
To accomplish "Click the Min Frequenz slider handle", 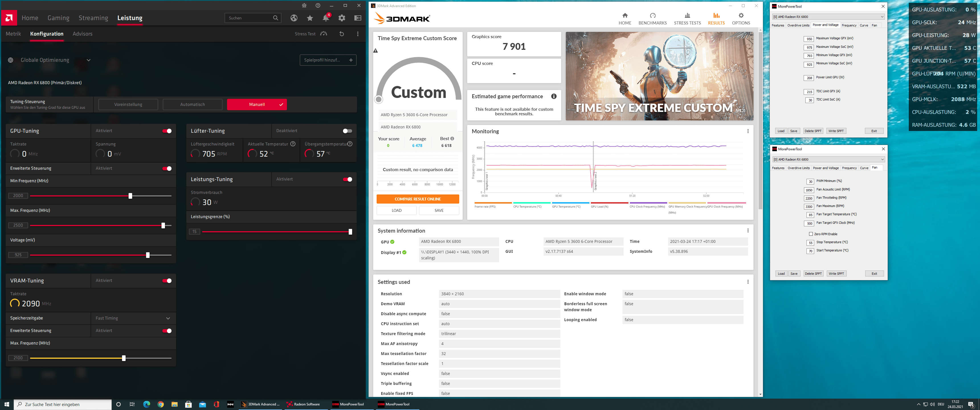I will (130, 196).
